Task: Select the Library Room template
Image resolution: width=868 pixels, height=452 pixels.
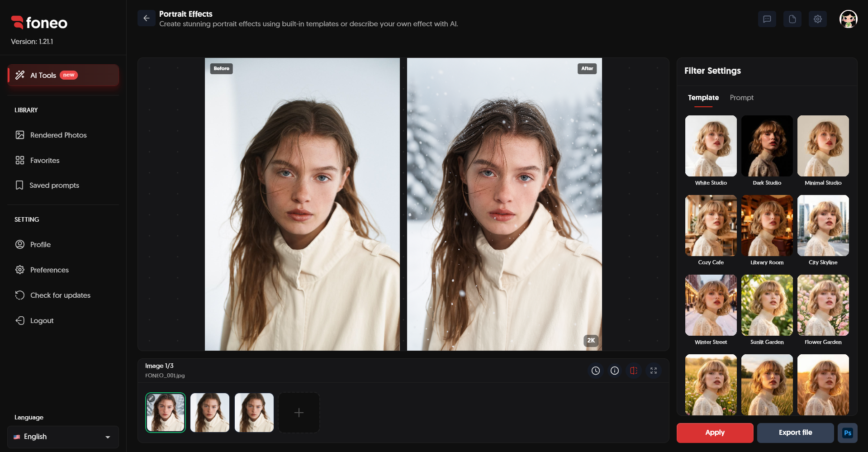Action: [767, 225]
